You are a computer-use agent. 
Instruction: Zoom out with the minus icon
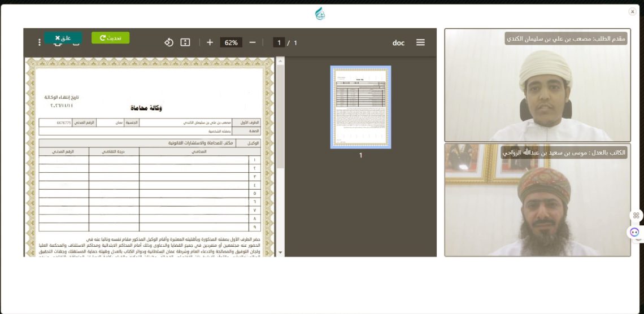(x=253, y=42)
